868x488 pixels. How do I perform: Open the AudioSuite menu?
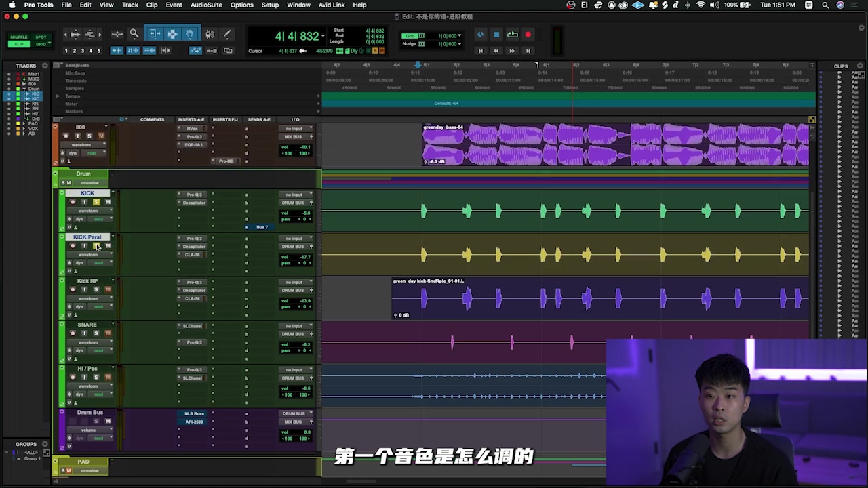pos(206,5)
